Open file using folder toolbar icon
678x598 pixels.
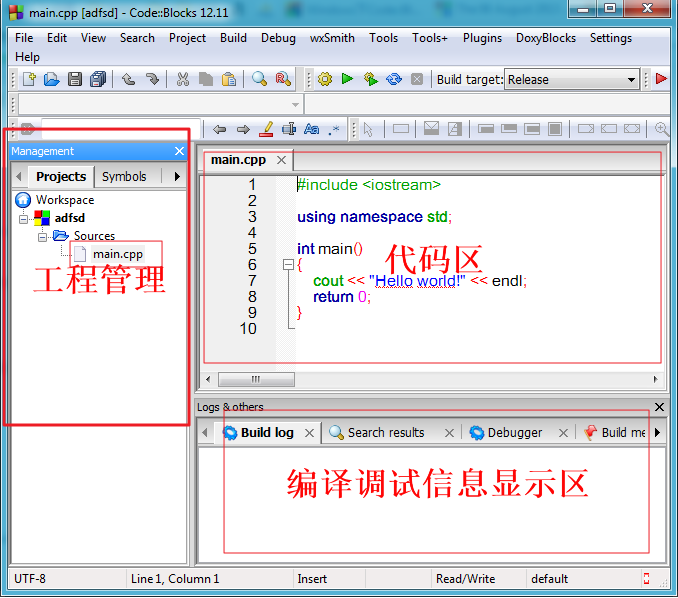(x=51, y=80)
